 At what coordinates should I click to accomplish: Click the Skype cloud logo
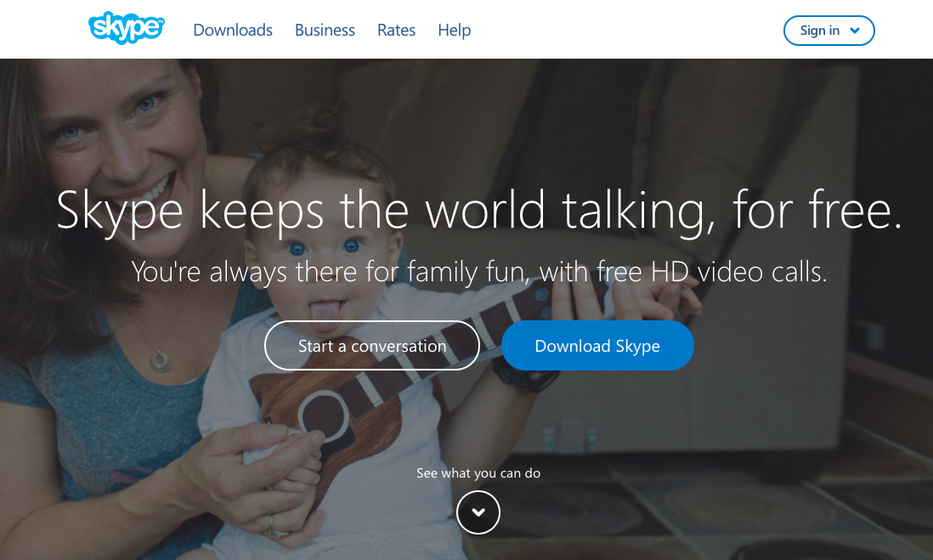pos(127,29)
